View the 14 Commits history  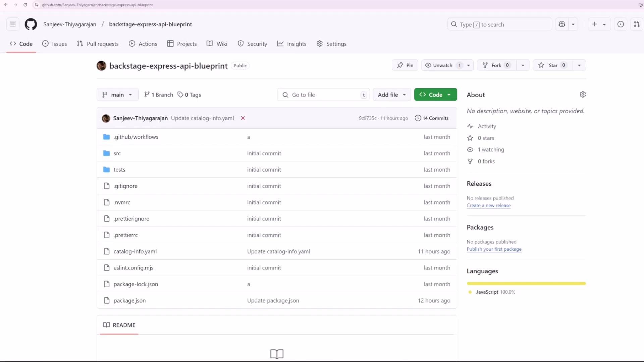tap(432, 118)
